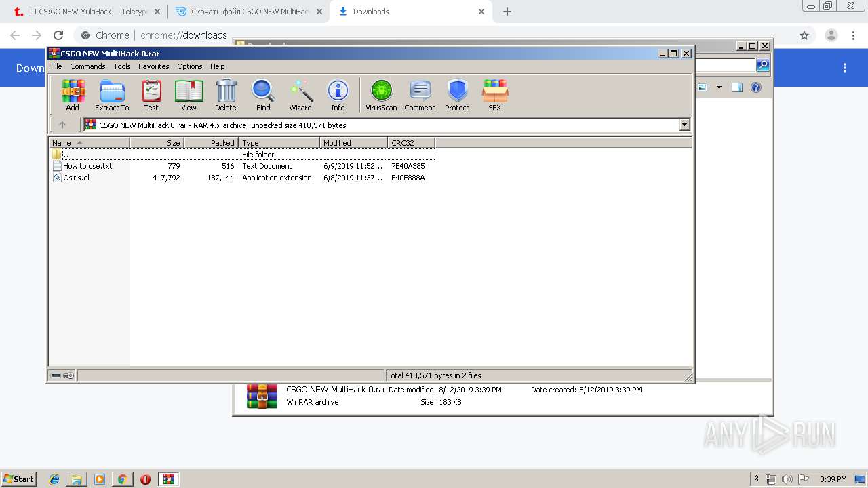Screen dimensions: 868x488
Task: Click the drive/key status bar icon
Action: tap(62, 375)
